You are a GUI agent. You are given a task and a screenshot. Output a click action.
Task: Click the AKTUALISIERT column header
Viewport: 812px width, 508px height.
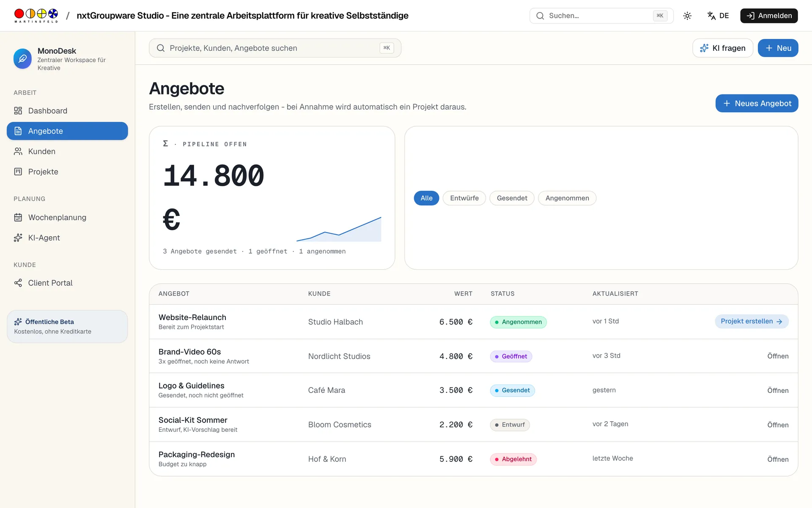coord(615,293)
